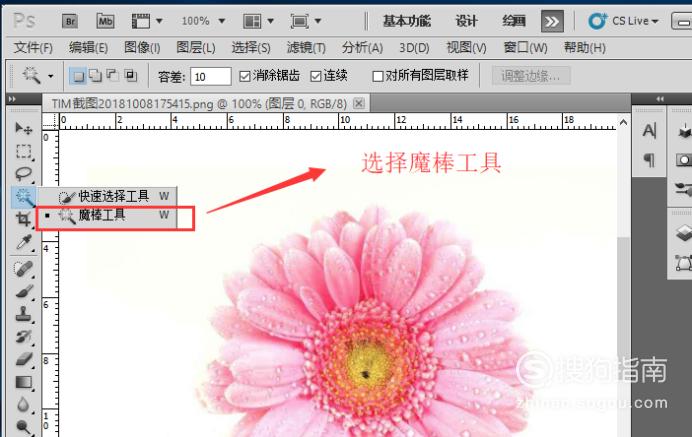Open the 视图(V) menu

click(x=466, y=47)
